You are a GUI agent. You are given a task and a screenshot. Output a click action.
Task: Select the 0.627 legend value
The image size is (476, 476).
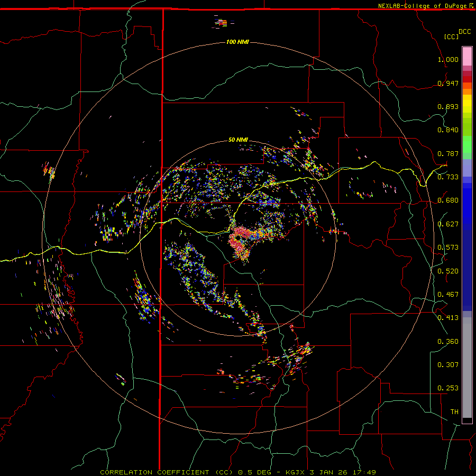click(448, 224)
